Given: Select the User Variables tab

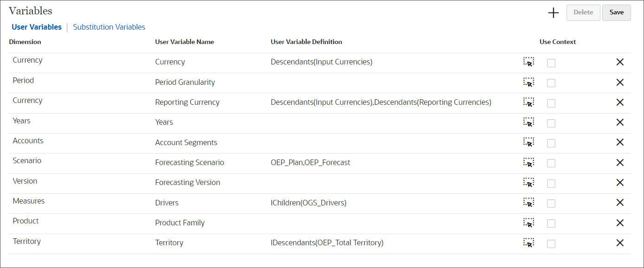Looking at the screenshot, I should pos(36,27).
